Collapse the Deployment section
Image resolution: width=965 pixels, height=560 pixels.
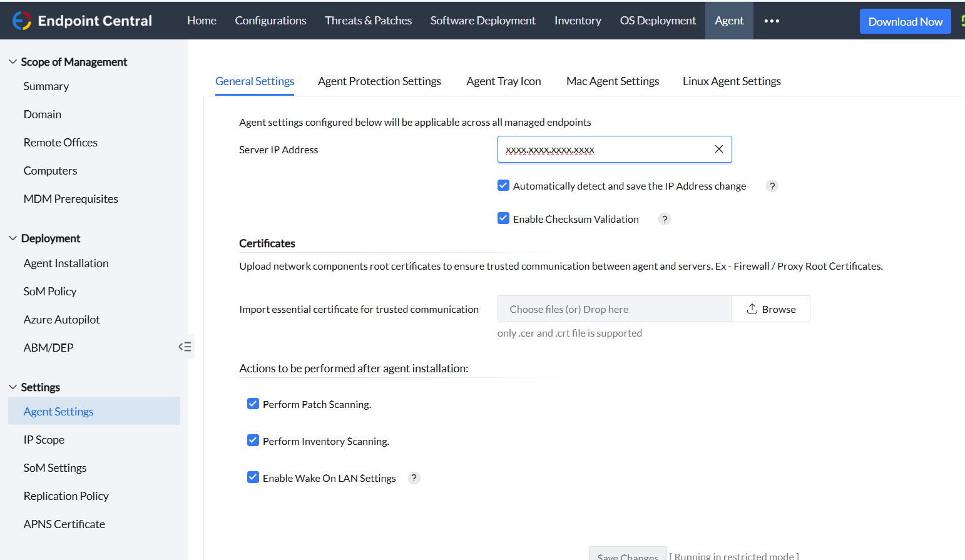click(x=13, y=238)
